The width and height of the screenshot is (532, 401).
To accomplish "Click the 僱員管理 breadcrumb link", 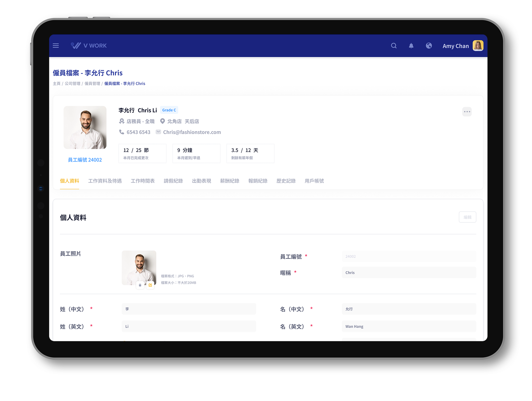I will coord(92,84).
